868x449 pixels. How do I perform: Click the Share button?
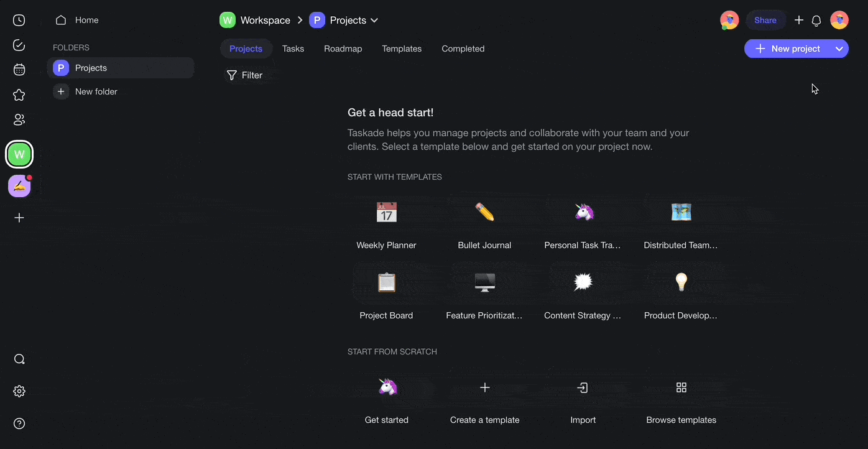pyautogui.click(x=765, y=20)
